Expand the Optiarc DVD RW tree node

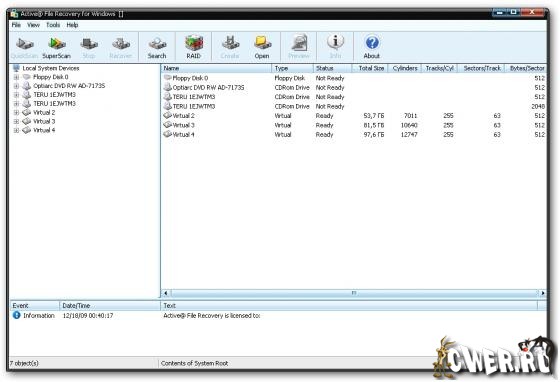click(x=16, y=86)
